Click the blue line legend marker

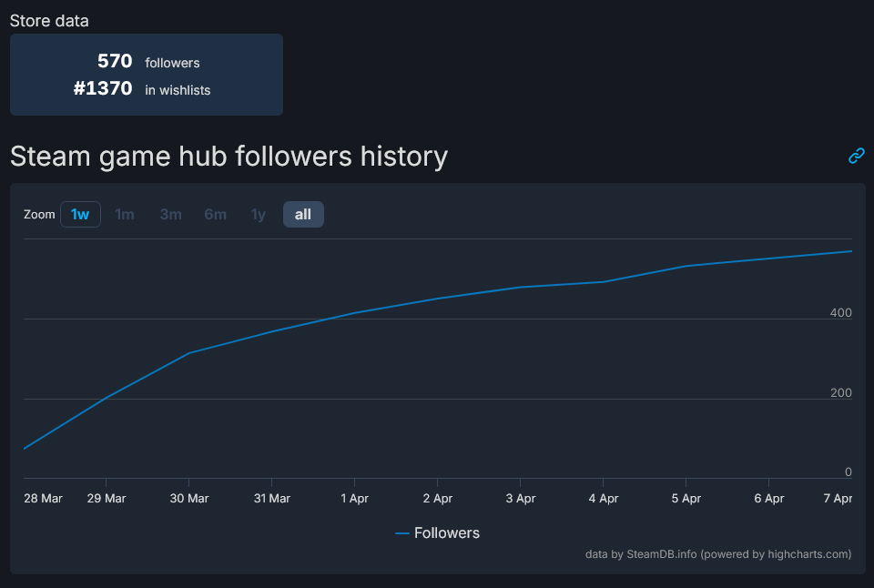pyautogui.click(x=401, y=533)
